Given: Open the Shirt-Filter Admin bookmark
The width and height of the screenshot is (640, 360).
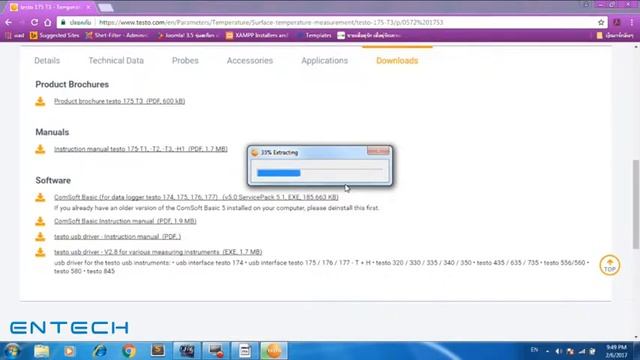Looking at the screenshot, I should point(117,36).
